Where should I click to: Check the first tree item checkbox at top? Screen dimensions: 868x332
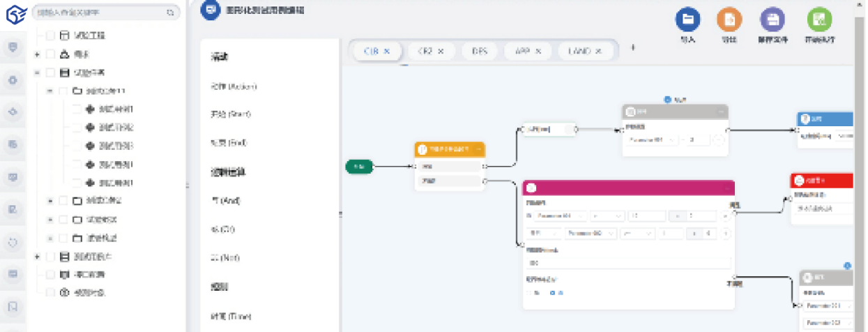(x=50, y=36)
